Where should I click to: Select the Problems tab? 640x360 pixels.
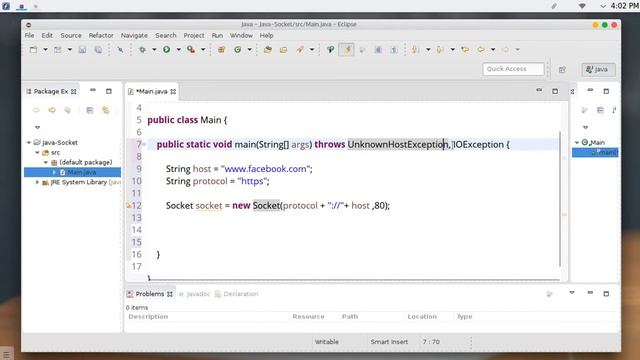tap(149, 294)
